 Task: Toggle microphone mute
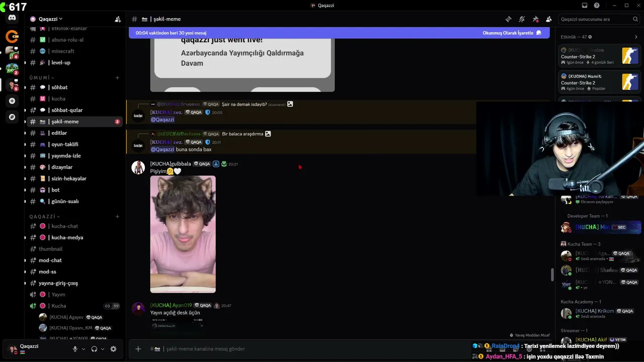[75, 349]
